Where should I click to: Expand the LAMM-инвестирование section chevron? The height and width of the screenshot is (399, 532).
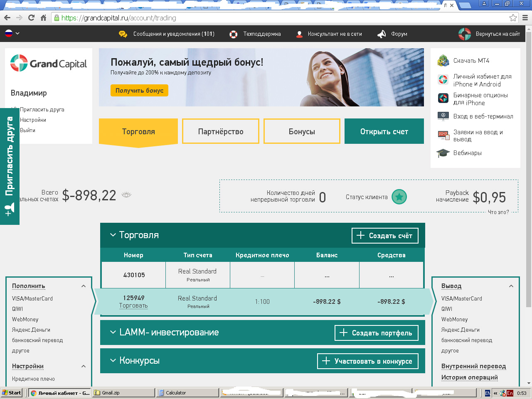[x=113, y=332]
